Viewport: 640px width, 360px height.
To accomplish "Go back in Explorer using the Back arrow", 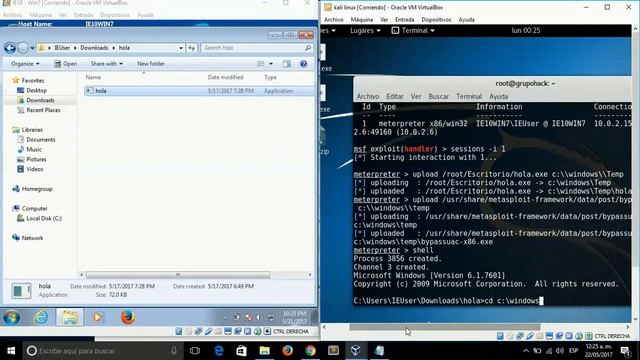I will tap(10, 48).
